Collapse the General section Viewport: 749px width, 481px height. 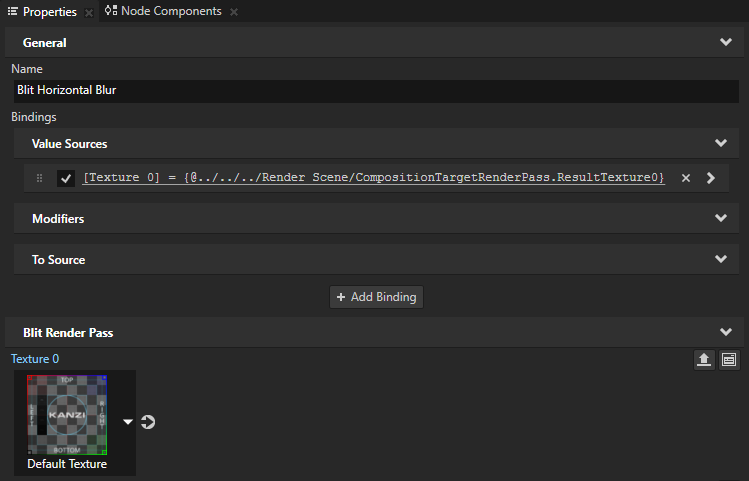[726, 43]
